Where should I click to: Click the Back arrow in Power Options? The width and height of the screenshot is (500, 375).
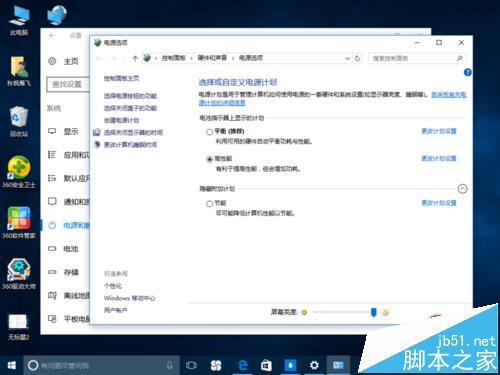(x=99, y=58)
